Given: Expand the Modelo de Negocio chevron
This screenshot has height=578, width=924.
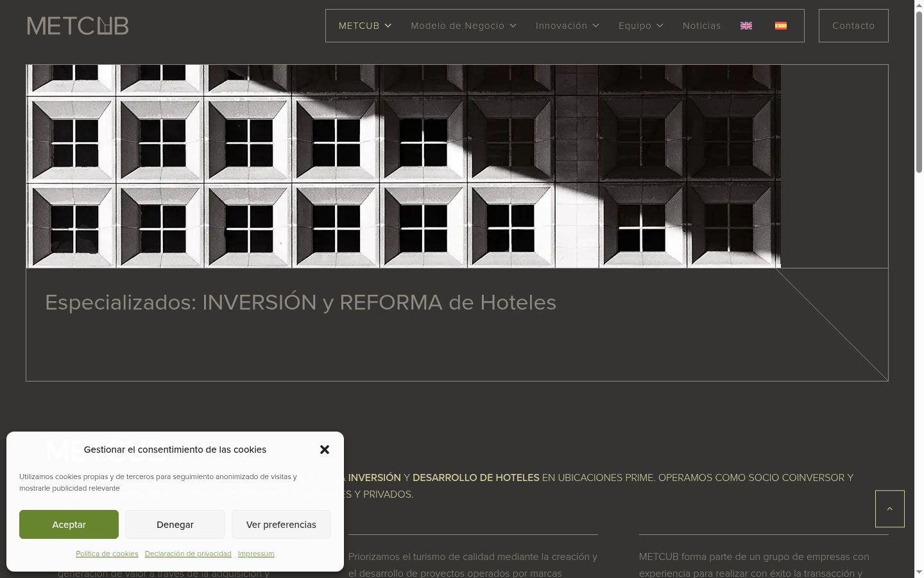Looking at the screenshot, I should tap(513, 26).
